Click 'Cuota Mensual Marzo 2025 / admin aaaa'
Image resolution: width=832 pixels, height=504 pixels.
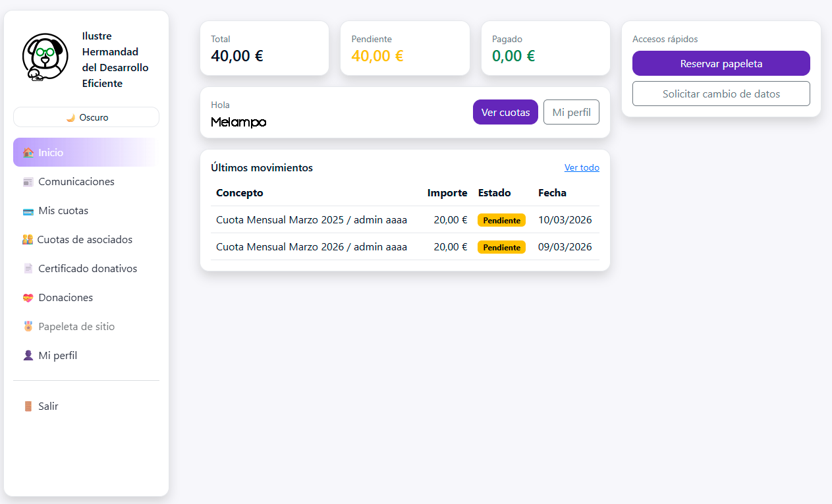[x=312, y=219]
